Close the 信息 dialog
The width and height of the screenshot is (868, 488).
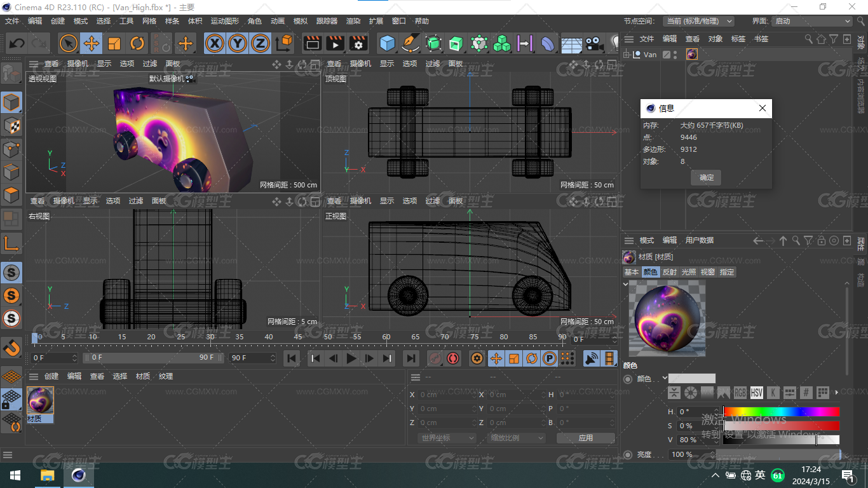(763, 108)
